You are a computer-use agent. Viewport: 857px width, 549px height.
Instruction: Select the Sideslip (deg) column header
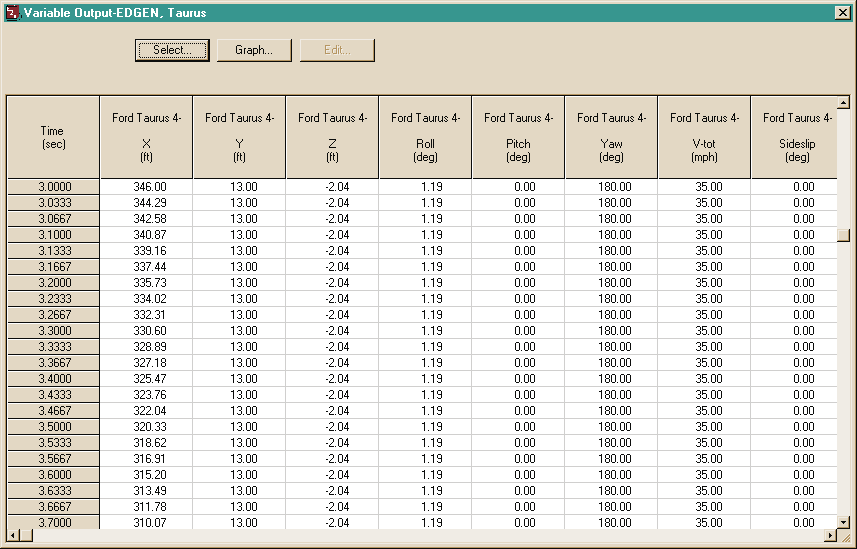[794, 137]
